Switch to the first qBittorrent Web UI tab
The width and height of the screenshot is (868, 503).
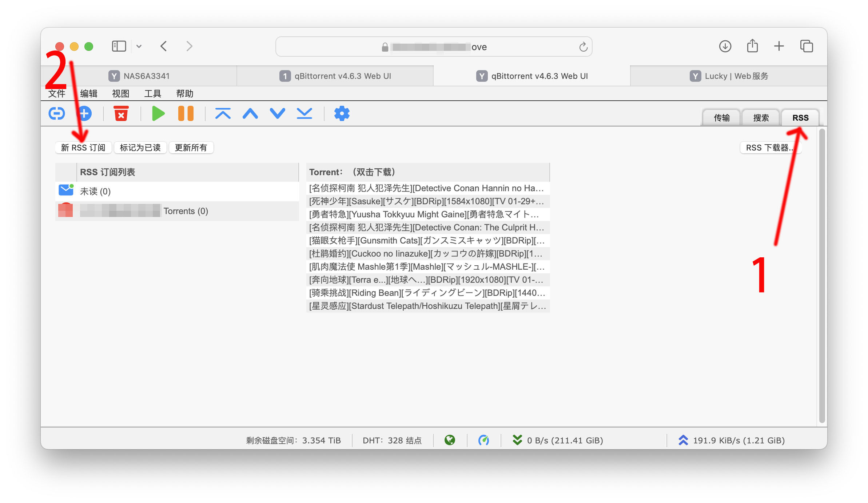pyautogui.click(x=335, y=76)
